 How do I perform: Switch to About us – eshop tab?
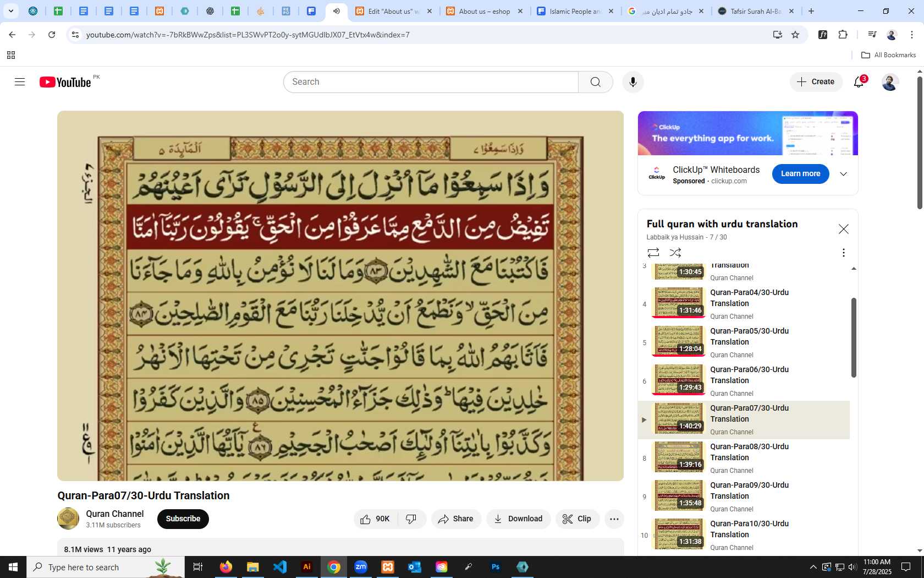tap(484, 11)
